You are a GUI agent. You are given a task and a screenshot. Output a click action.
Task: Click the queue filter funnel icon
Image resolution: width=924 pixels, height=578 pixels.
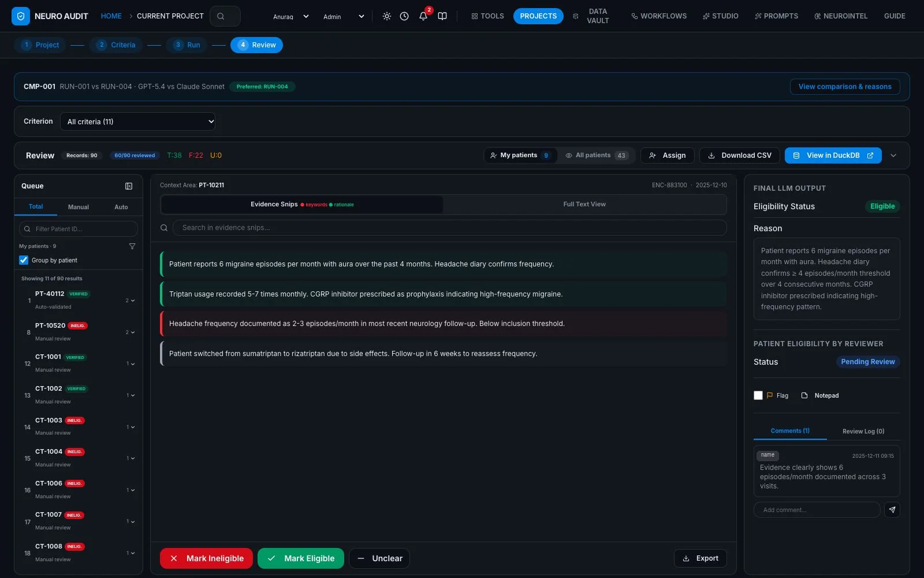pyautogui.click(x=132, y=246)
